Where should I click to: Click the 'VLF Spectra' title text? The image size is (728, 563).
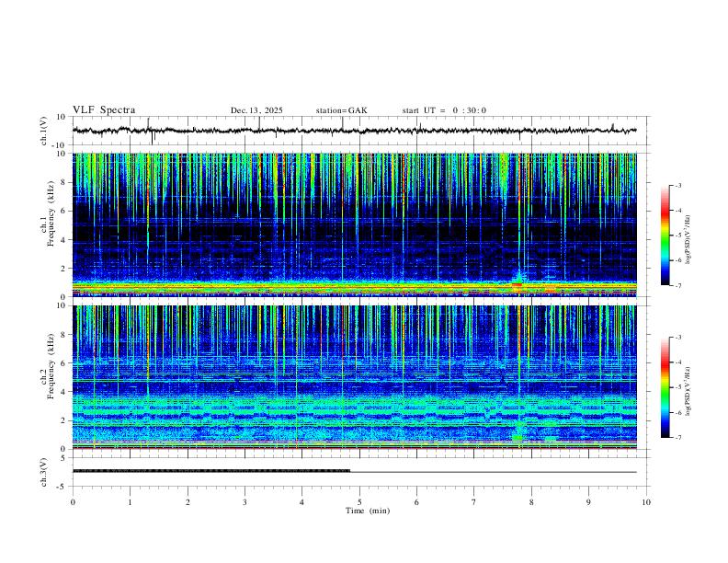pyautogui.click(x=104, y=110)
